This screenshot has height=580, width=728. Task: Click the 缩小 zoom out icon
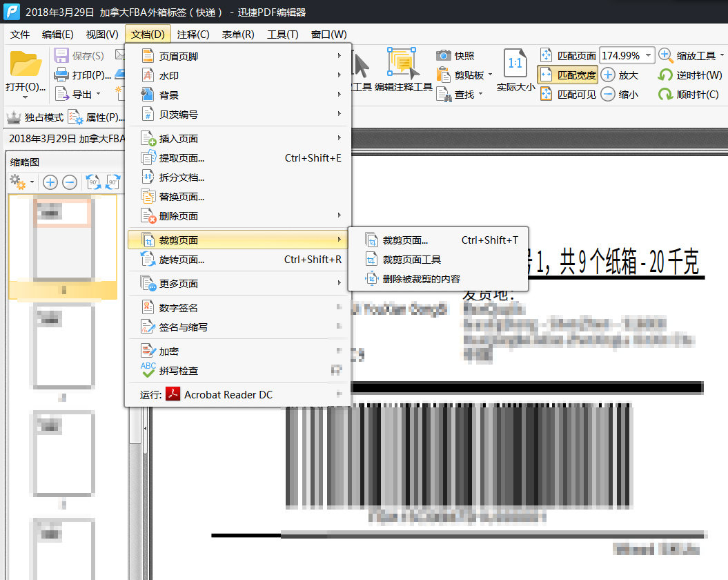[608, 95]
